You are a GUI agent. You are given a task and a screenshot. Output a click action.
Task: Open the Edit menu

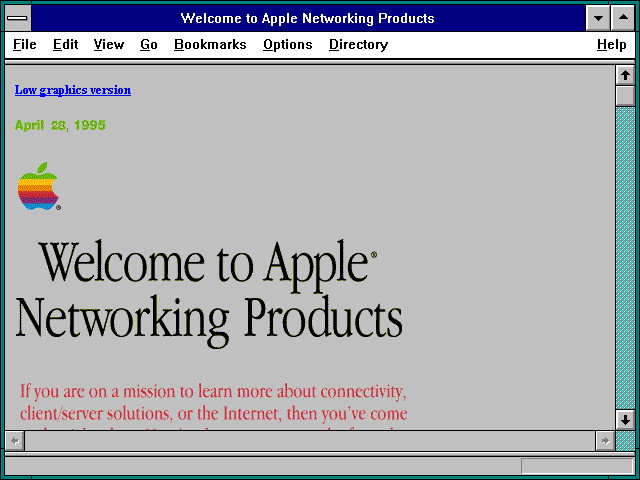pyautogui.click(x=65, y=44)
